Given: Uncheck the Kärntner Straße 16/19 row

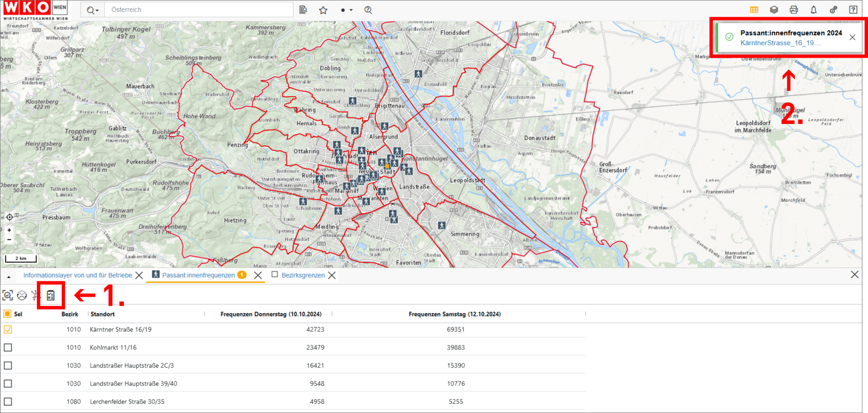Looking at the screenshot, I should tap(8, 330).
